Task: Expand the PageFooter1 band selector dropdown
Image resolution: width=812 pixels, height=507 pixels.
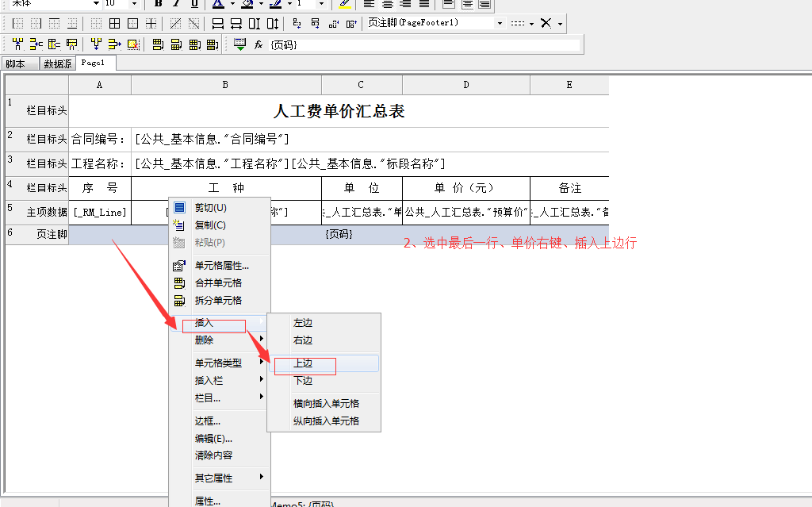Action: tap(500, 23)
